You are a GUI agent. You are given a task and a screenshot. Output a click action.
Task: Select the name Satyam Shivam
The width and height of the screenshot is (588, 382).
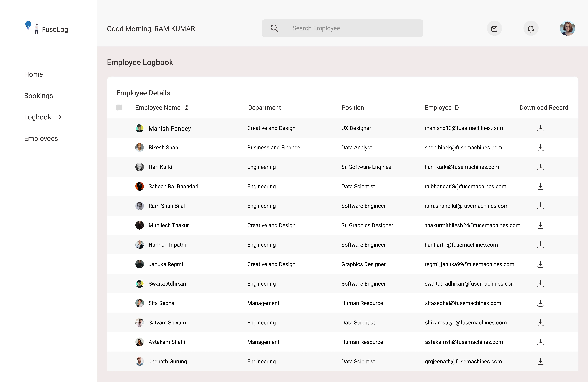click(x=167, y=323)
